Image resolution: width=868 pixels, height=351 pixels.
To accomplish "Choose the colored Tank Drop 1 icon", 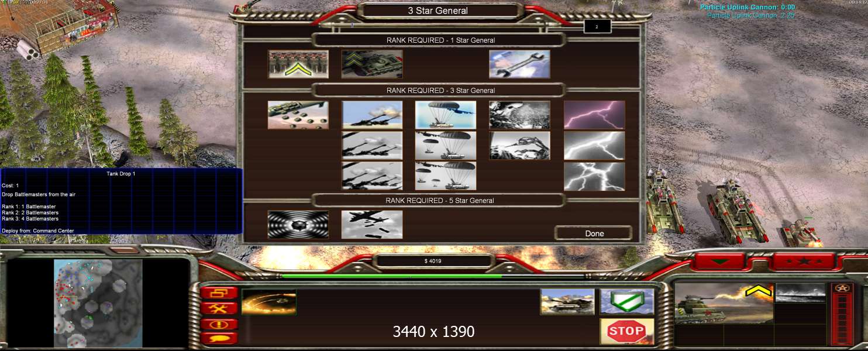I will coord(446,115).
